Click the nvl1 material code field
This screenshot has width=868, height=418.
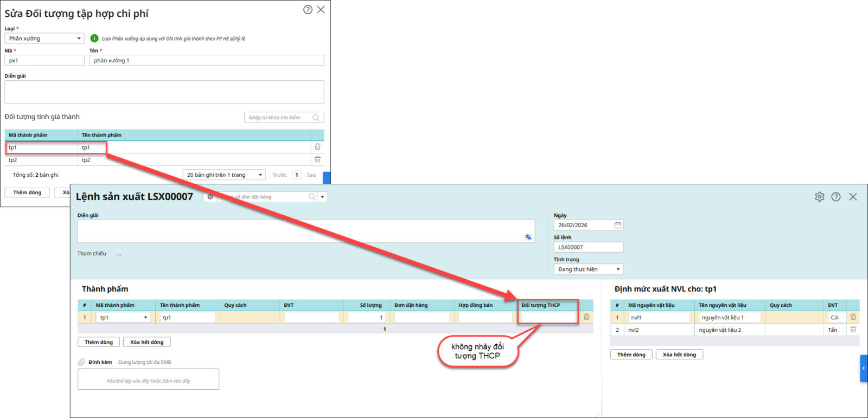pos(659,318)
